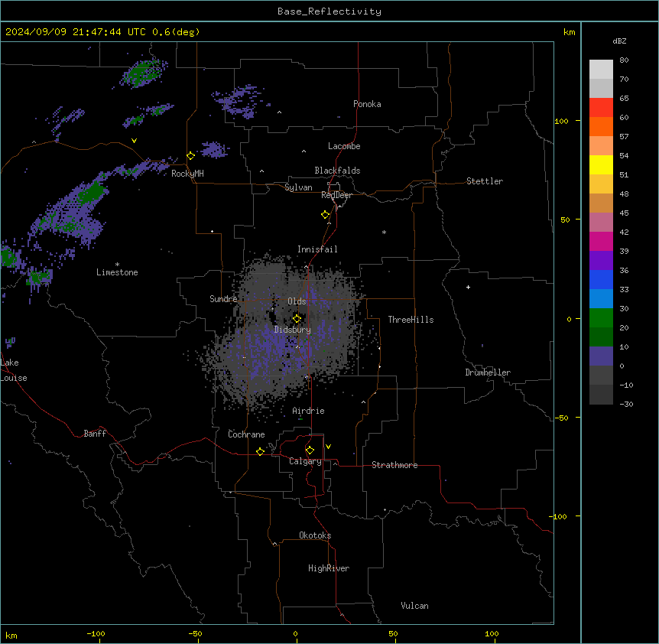Click the Strathmore label
The width and height of the screenshot is (659, 644).
[x=394, y=465]
